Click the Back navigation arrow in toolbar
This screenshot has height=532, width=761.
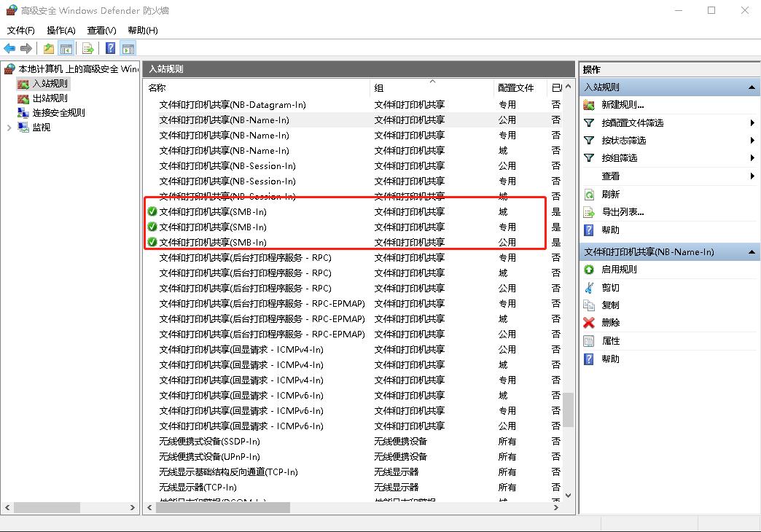coord(10,48)
